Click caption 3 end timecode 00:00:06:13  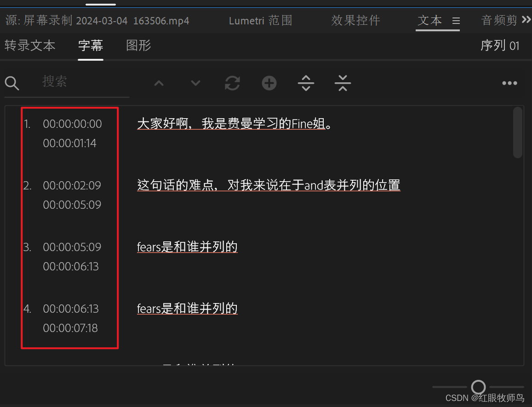point(70,266)
